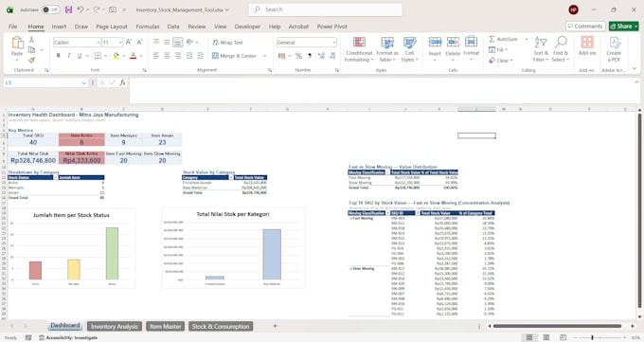Click the green Share button
Viewport: 644px width, 342px height.
pyautogui.click(x=623, y=27)
